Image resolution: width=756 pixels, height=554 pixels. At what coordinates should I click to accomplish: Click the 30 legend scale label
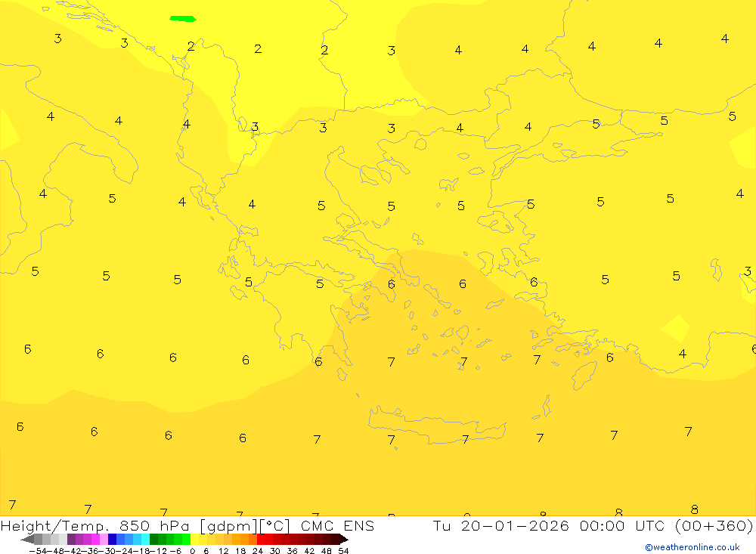click(275, 551)
